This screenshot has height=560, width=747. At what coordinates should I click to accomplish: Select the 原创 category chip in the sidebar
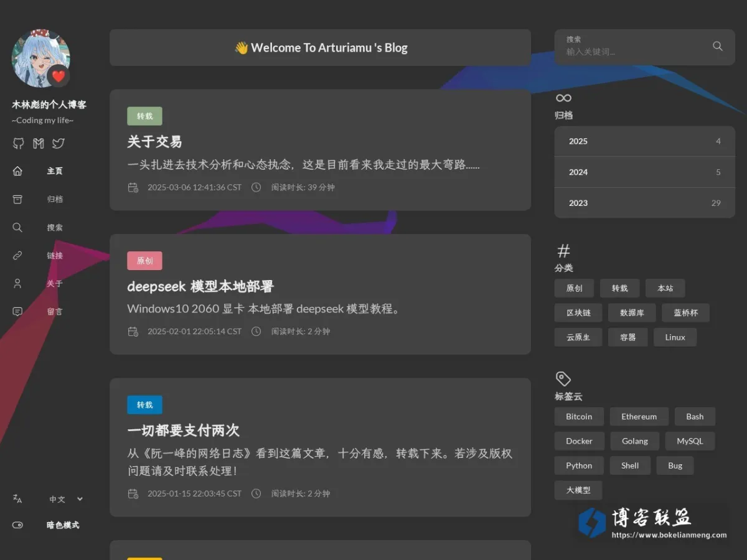pos(574,288)
